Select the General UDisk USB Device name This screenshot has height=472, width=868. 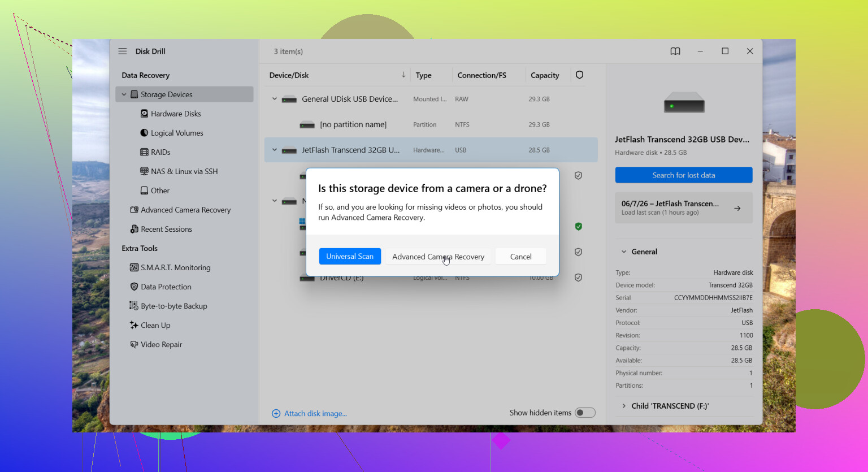coord(350,99)
